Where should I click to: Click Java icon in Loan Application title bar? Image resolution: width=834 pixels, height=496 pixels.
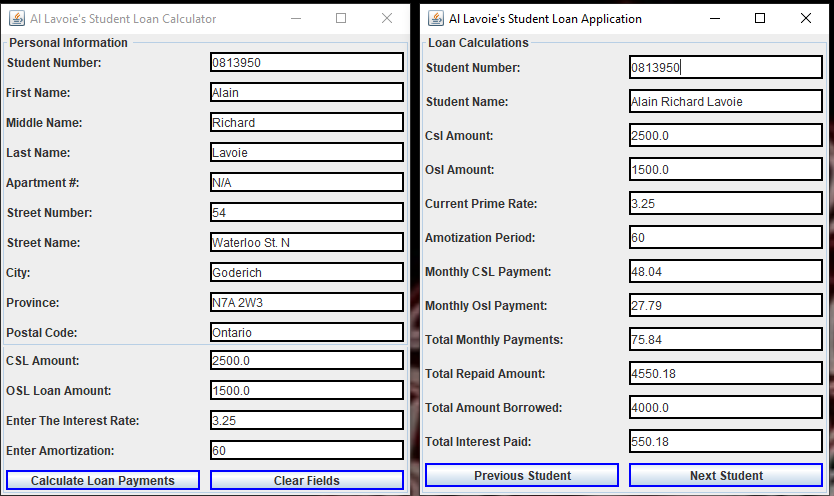click(x=436, y=19)
